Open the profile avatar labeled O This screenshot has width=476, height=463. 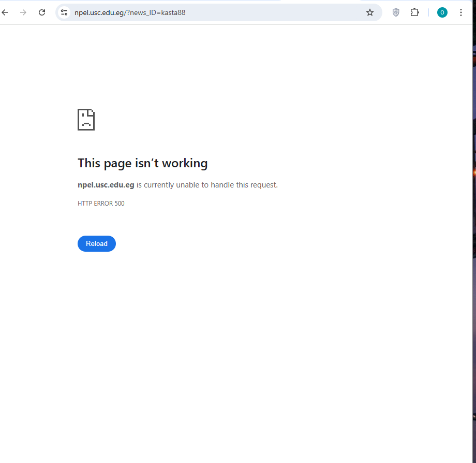click(442, 12)
